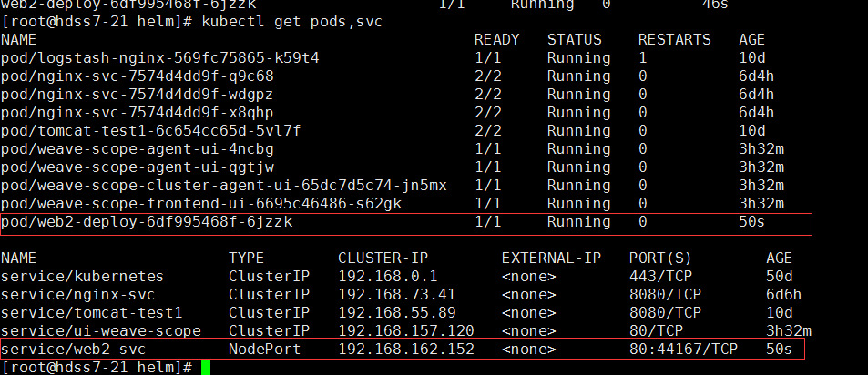Select service/nginx-svc name

77,295
